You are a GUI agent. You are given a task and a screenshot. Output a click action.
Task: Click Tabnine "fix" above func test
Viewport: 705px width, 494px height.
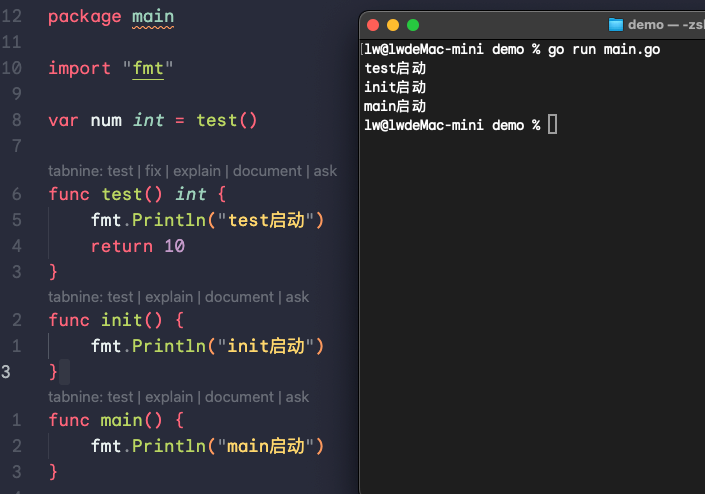[x=152, y=171]
